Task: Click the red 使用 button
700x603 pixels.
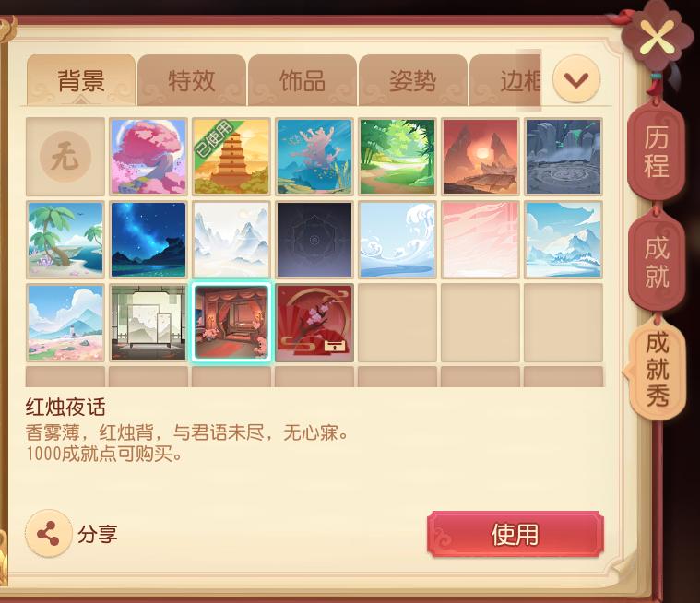Action: point(516,534)
